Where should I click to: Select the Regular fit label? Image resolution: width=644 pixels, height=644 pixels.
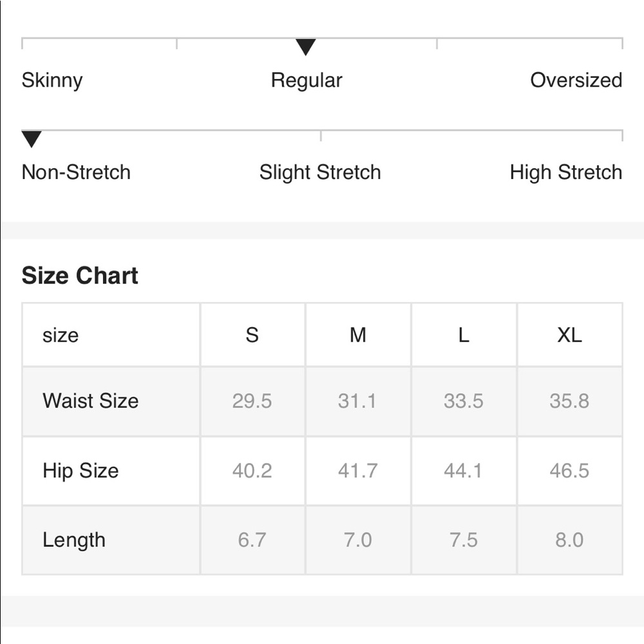pyautogui.click(x=307, y=80)
